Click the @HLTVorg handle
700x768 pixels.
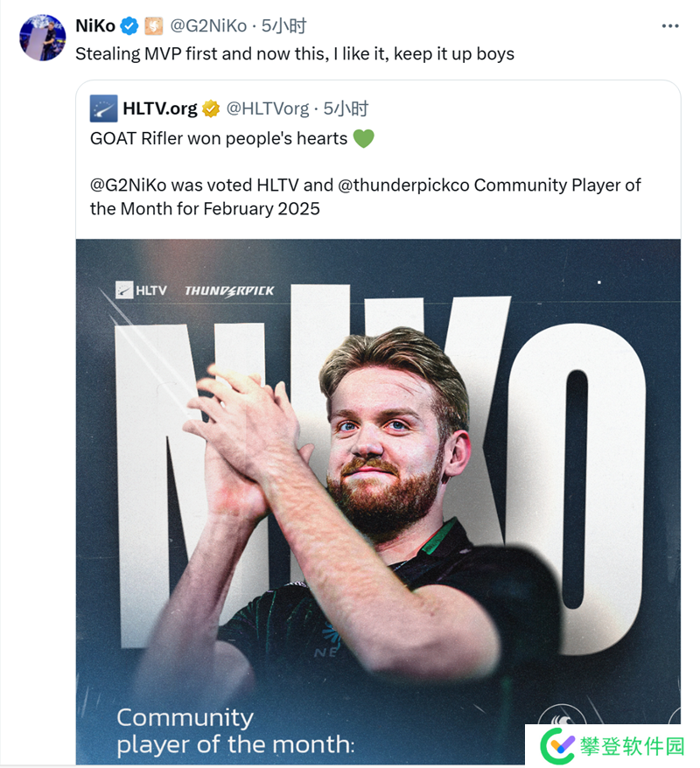[x=268, y=108]
